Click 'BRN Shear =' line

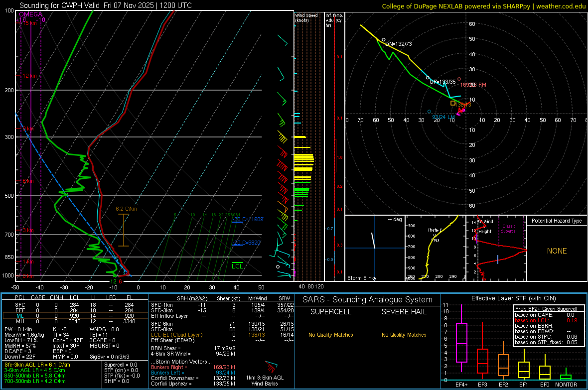tap(193, 348)
